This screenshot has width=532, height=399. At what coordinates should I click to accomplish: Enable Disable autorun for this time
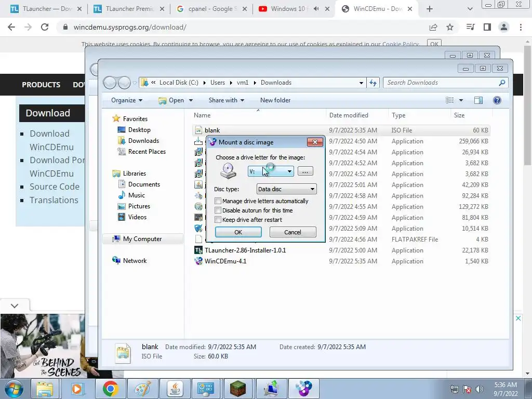pos(218,210)
